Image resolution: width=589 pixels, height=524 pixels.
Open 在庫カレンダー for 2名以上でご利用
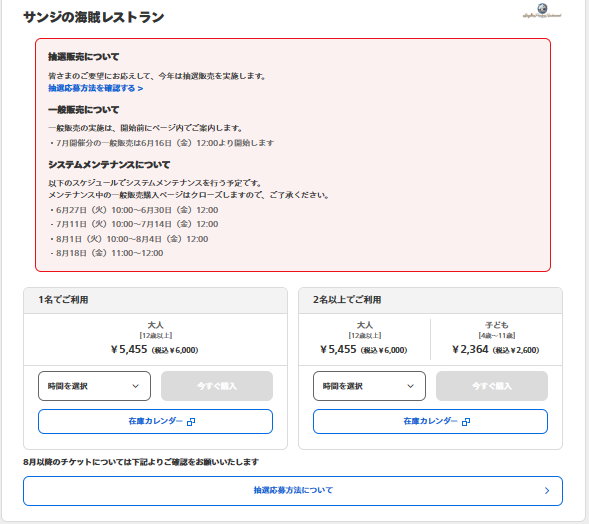tap(430, 421)
